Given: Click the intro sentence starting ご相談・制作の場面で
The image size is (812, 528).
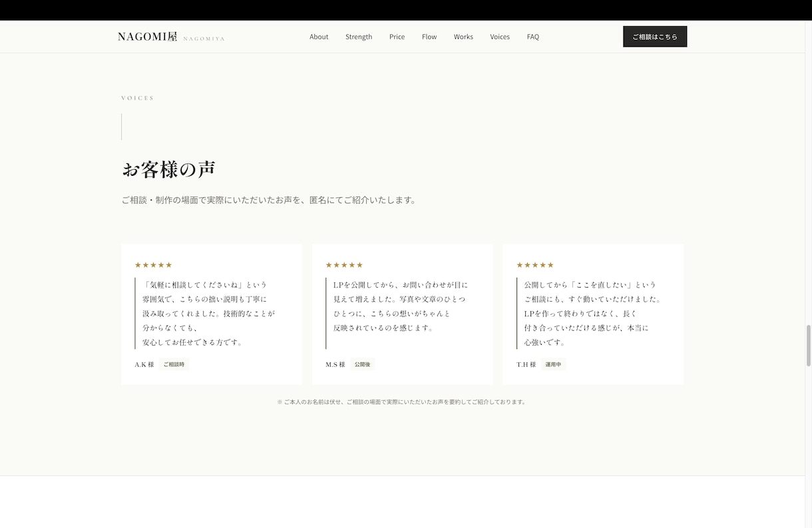Looking at the screenshot, I should 269,200.
